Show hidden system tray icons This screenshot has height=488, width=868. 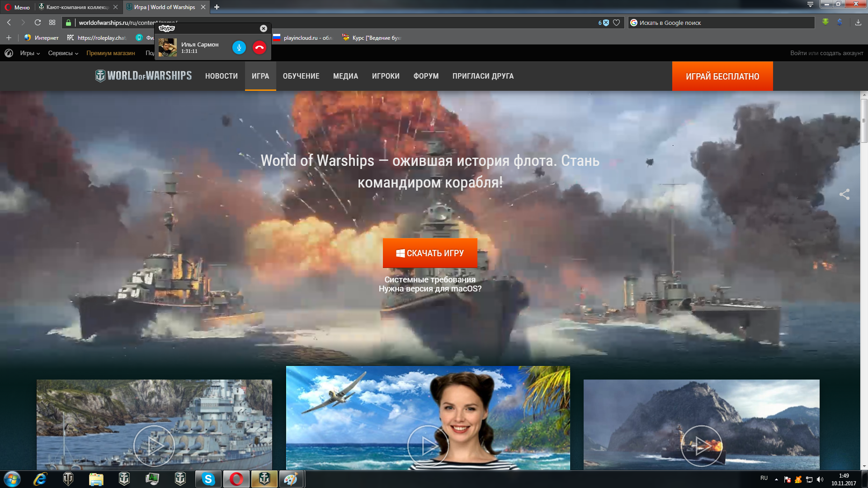(x=776, y=479)
